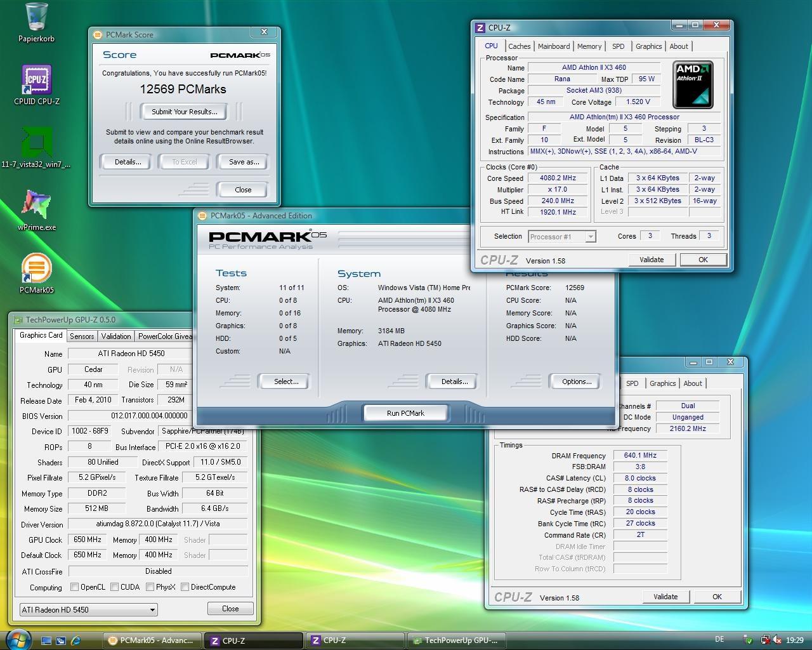Click the PCMark05 Advanced Edition title bar icon
The image size is (812, 650).
[202, 216]
